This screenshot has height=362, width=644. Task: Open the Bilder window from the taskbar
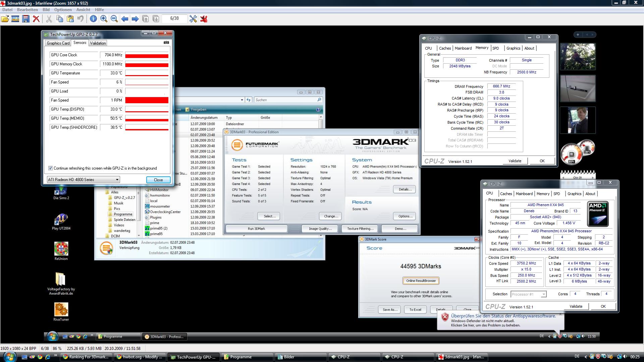tap(301, 357)
